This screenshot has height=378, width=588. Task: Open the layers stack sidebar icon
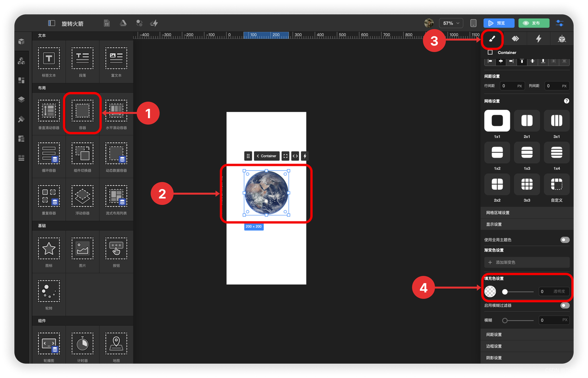tap(22, 100)
